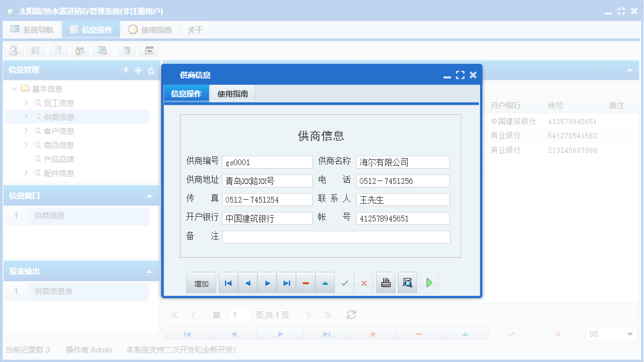Screen dimensions: 644x362
Task: Open print preview in the supplier dialog
Action: [407, 282]
